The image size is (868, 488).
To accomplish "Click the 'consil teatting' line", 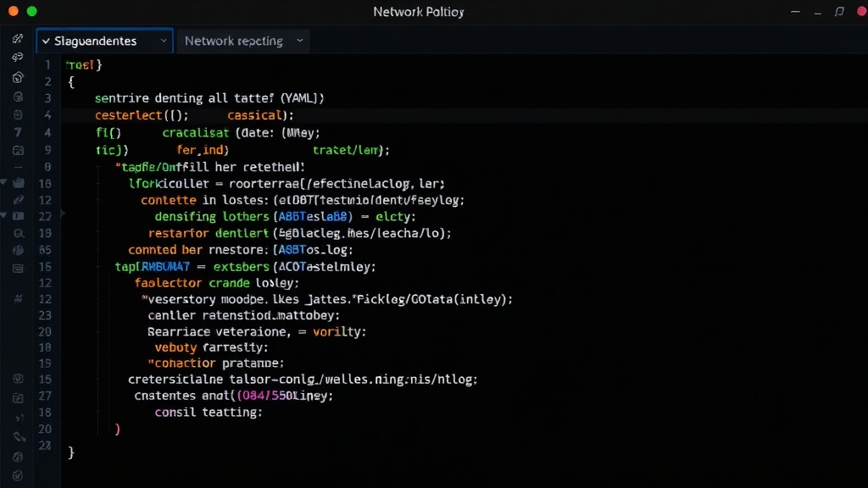I will coord(209,413).
